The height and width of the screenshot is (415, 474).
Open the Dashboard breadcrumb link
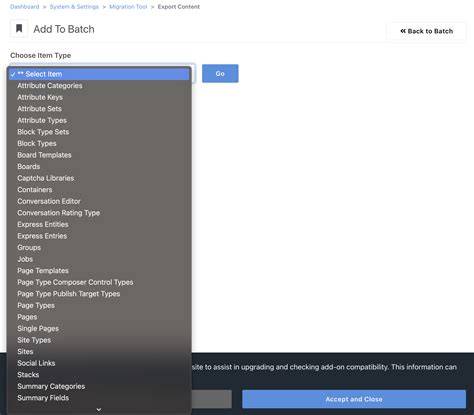point(25,7)
